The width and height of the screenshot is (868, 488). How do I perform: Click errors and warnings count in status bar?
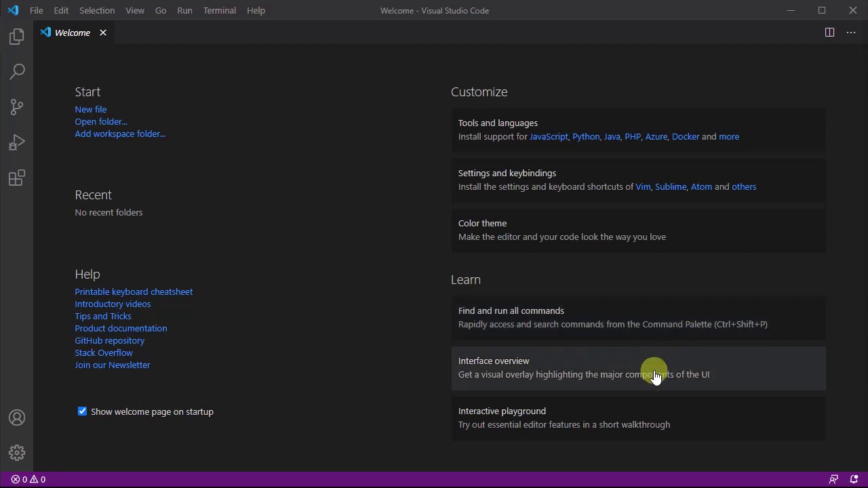pyautogui.click(x=28, y=479)
